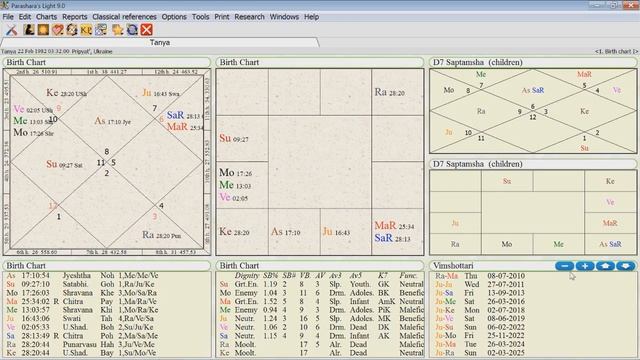Click the lower D7 Saptamsha panel header
This screenshot has height=360, width=640.
[x=533, y=164]
